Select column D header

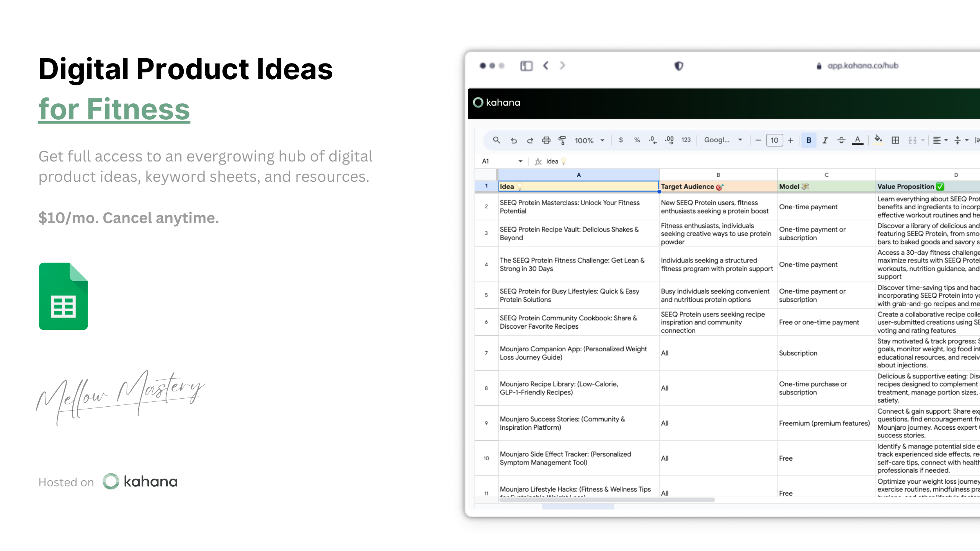click(928, 175)
